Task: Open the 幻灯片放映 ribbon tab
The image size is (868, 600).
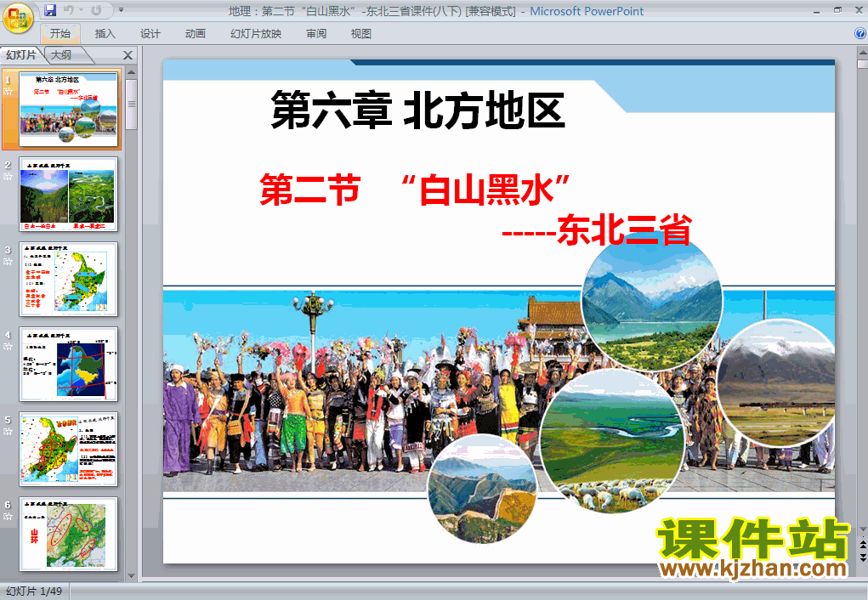Action: (x=256, y=34)
